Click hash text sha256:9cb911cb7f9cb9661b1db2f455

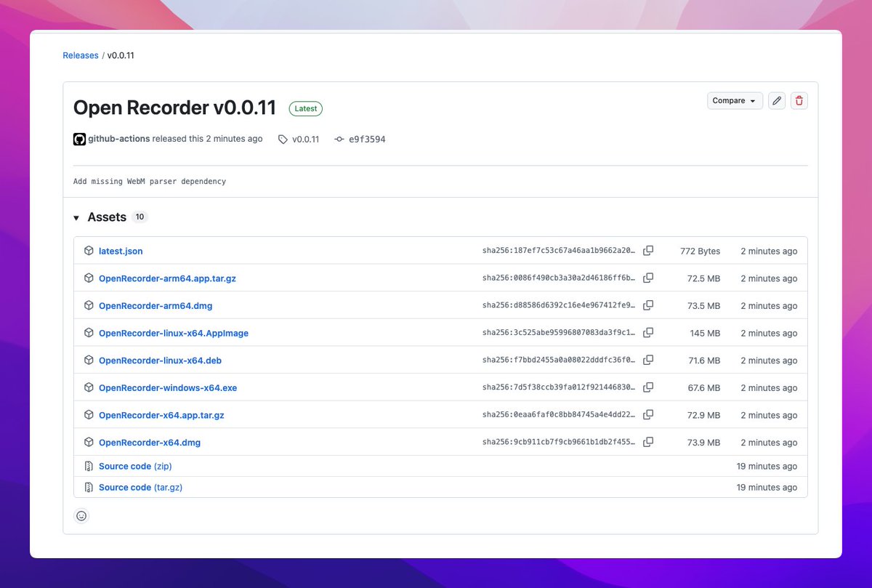coord(559,442)
